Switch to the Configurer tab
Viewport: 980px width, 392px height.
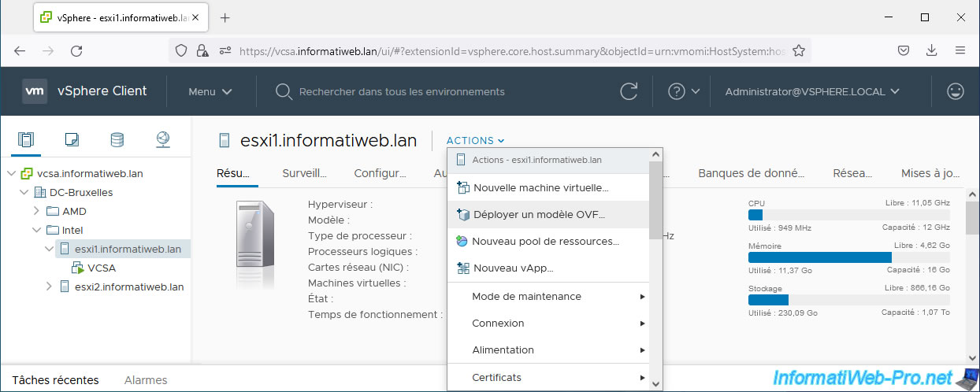click(x=380, y=173)
